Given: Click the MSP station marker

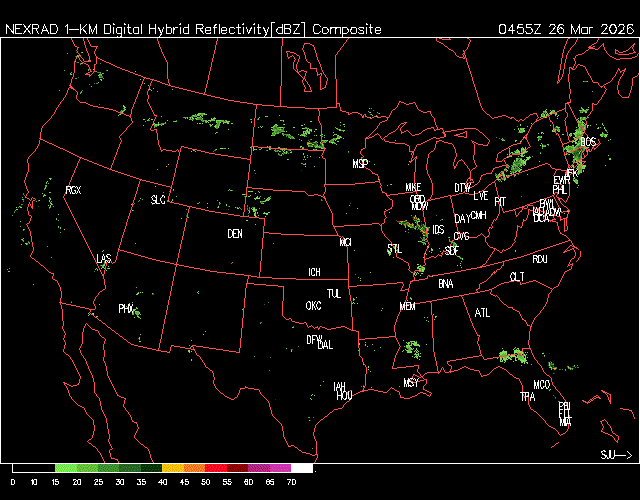Looking at the screenshot, I should 360,163.
